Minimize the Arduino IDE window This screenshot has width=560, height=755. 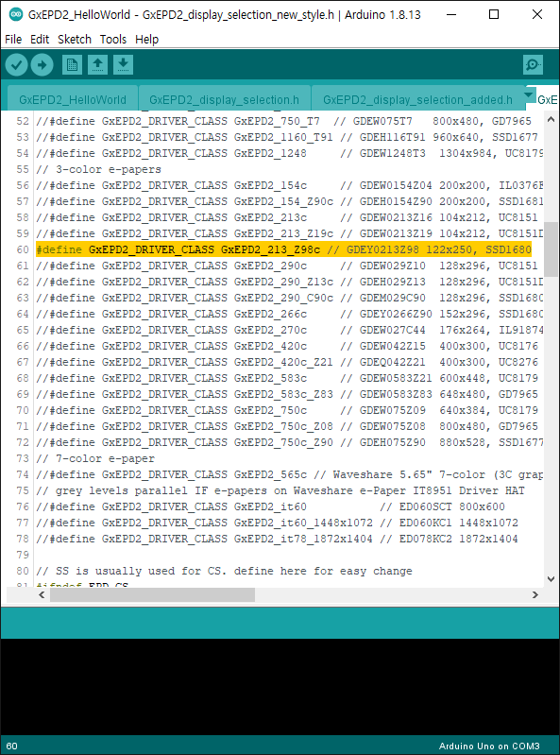[451, 14]
